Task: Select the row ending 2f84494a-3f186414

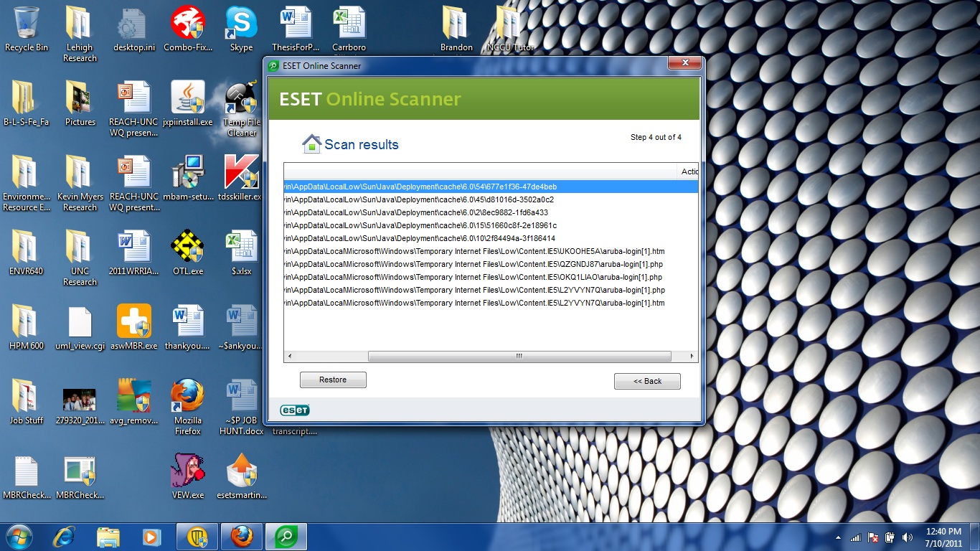Action: 491,238
